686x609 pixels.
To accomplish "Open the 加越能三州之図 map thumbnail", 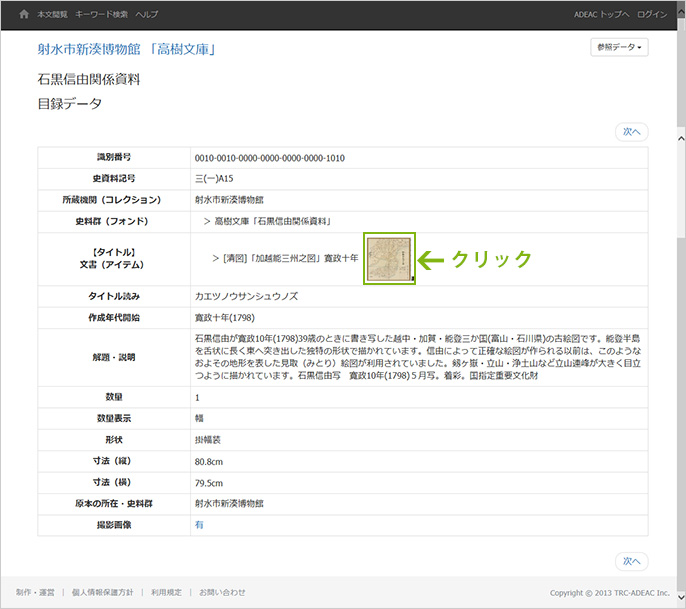I will click(389, 259).
